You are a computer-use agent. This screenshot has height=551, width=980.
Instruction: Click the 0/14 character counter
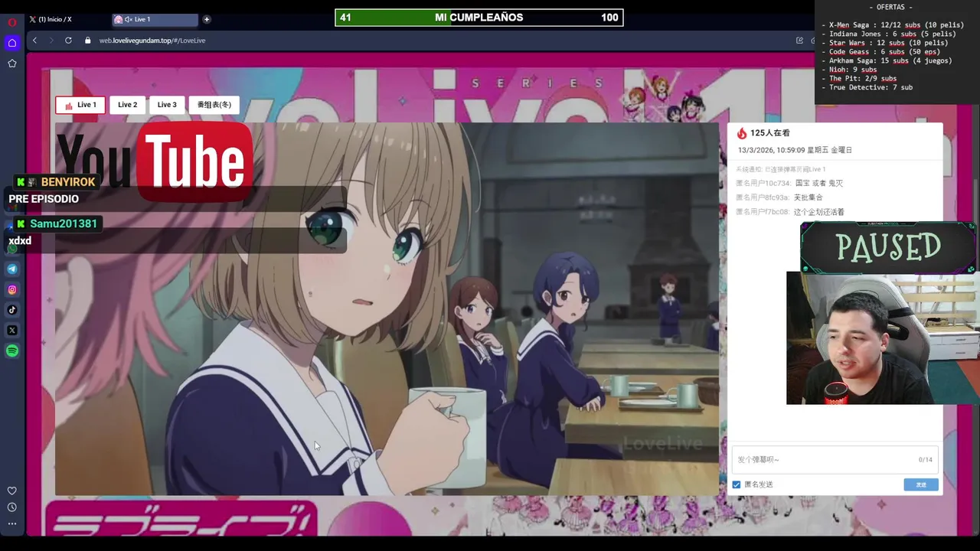[926, 460]
